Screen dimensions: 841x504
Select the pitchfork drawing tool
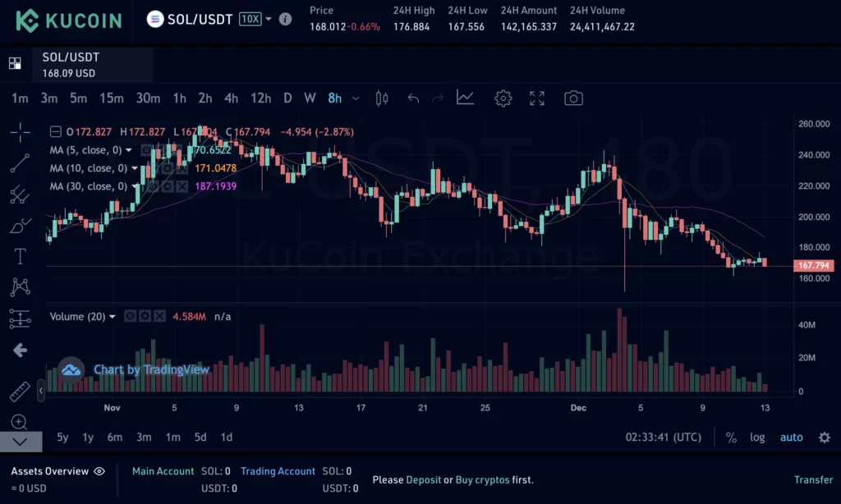(20, 195)
